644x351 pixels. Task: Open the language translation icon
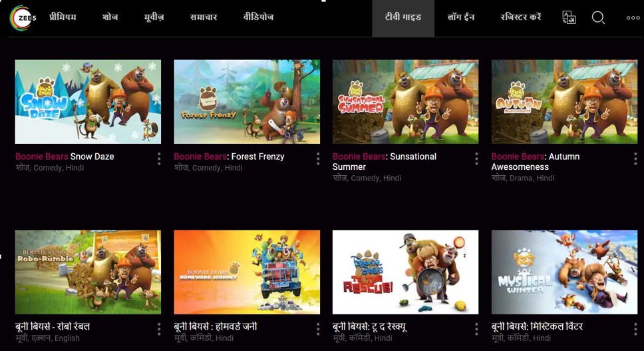tap(569, 17)
